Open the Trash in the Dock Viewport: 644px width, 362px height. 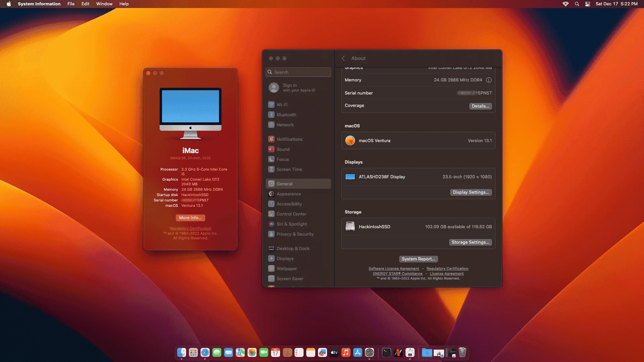tap(462, 353)
